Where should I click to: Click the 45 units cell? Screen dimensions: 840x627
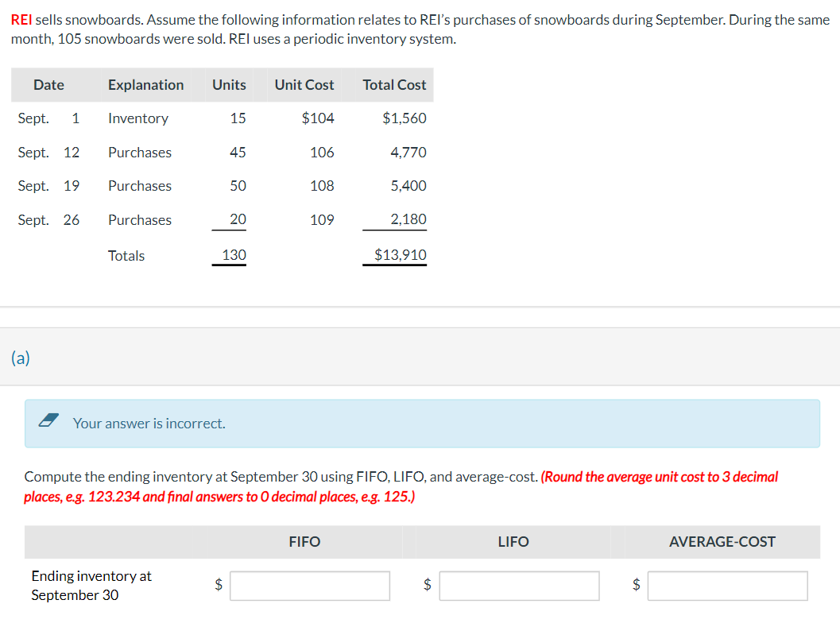point(238,153)
